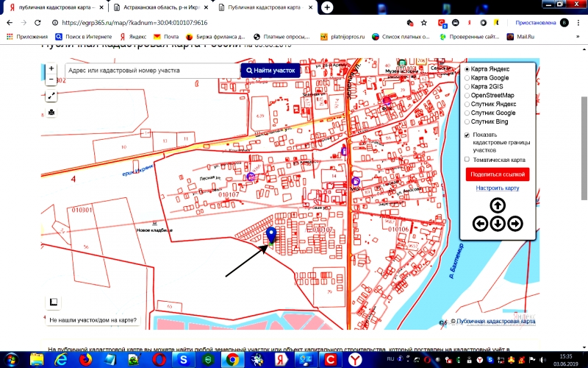This screenshot has width=588, height=368.
Task: Click the address or cadastral number field
Action: (x=152, y=71)
